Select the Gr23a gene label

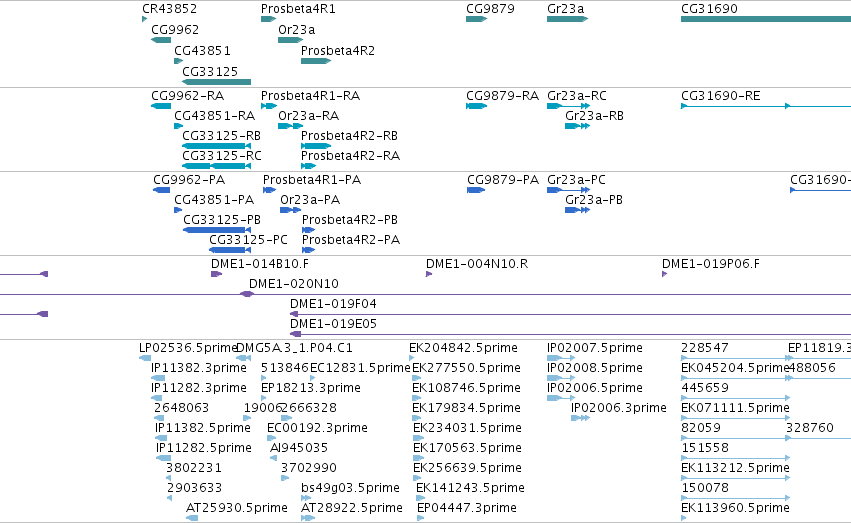[x=566, y=9]
